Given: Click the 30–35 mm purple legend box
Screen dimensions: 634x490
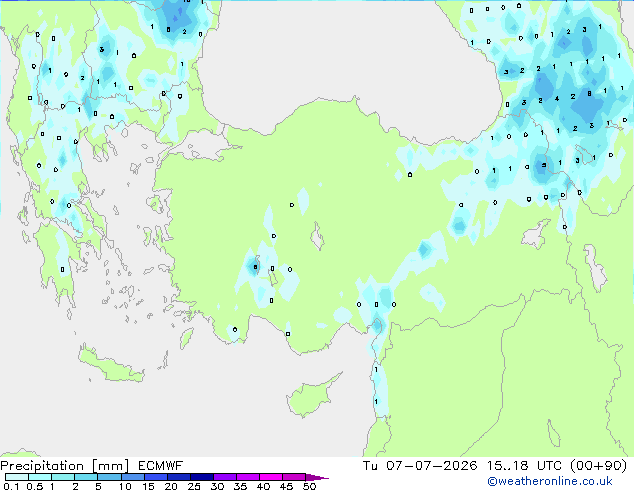Looking at the screenshot, I should [224, 477].
